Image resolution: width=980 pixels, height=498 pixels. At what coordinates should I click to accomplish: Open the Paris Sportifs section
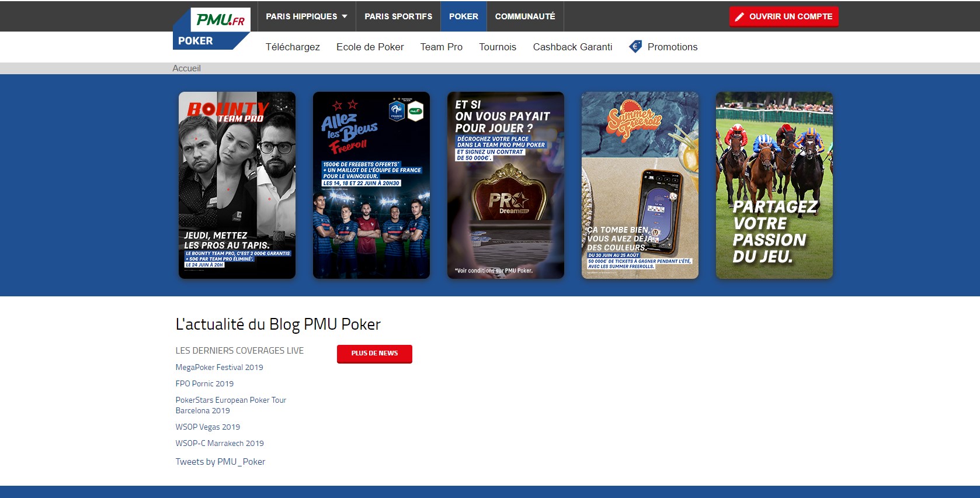(x=398, y=16)
